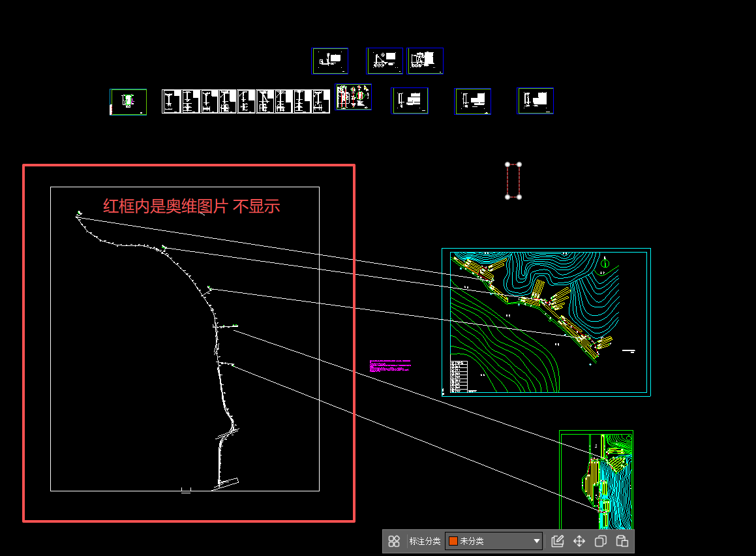Click the top-left handle of dashed red rectangle

pyautogui.click(x=507, y=164)
